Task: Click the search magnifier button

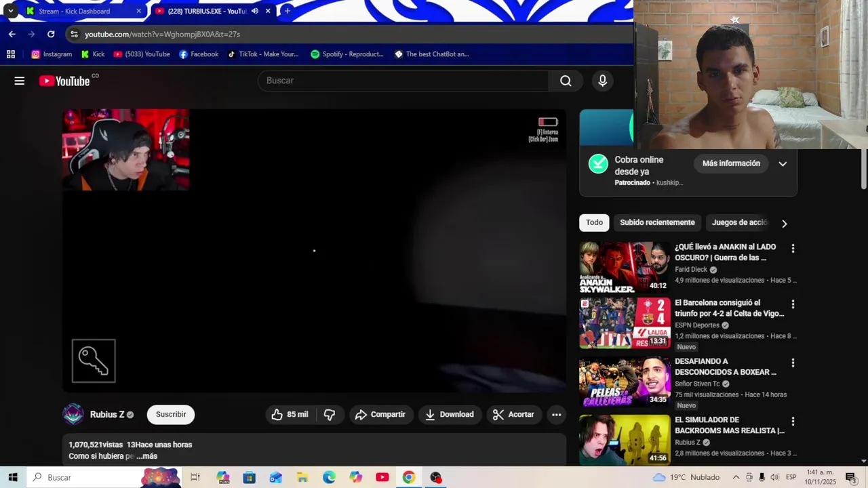Action: tap(566, 81)
